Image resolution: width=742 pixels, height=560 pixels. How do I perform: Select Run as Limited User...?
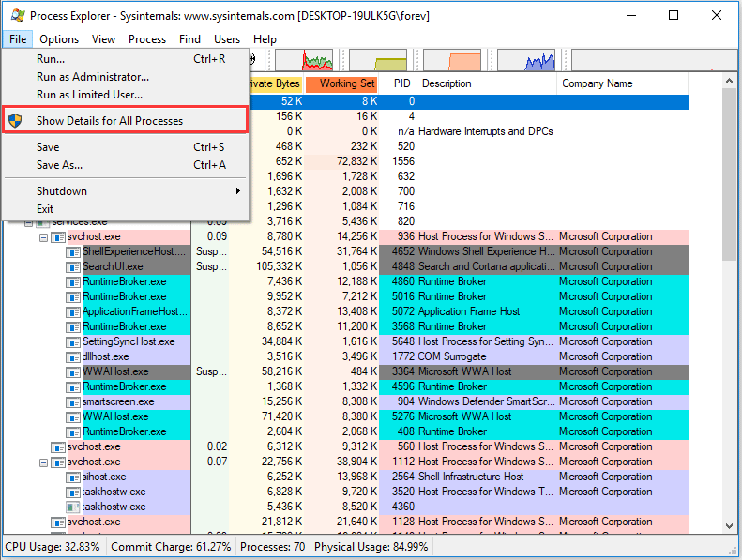coord(126,95)
